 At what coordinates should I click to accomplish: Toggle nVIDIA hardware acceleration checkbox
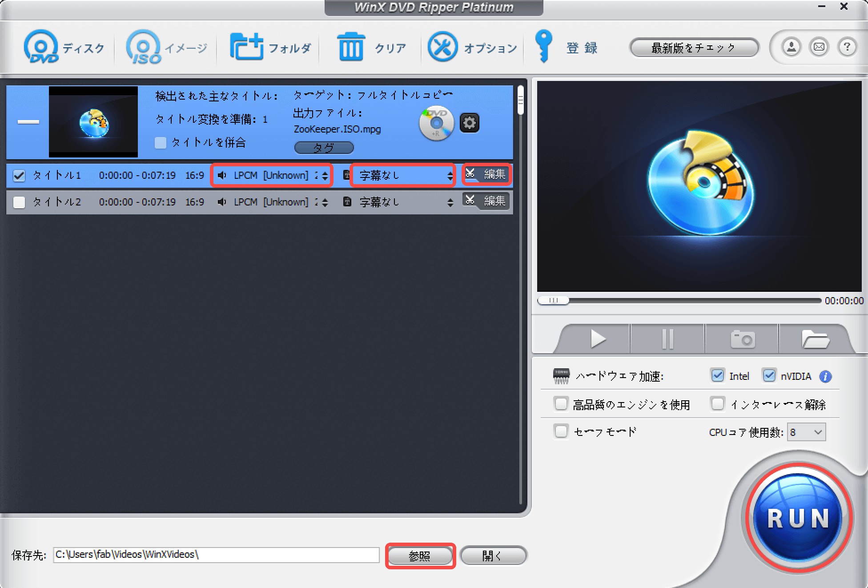(x=769, y=375)
